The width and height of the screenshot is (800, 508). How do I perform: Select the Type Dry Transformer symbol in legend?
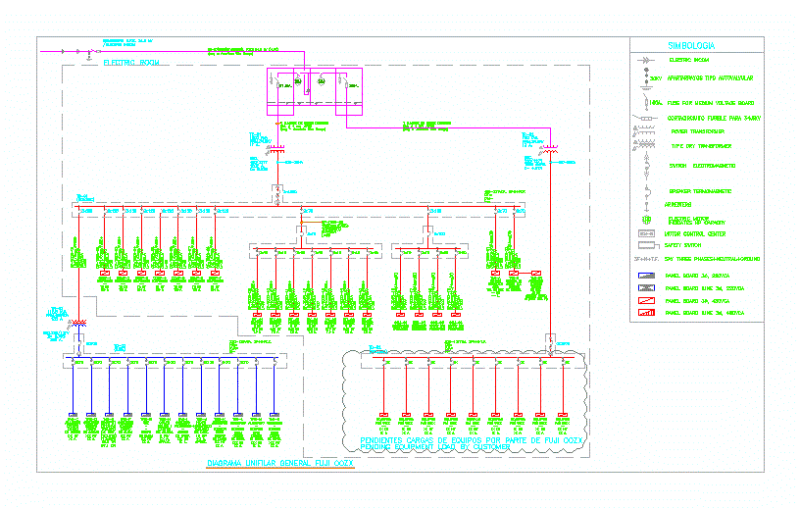(x=645, y=146)
